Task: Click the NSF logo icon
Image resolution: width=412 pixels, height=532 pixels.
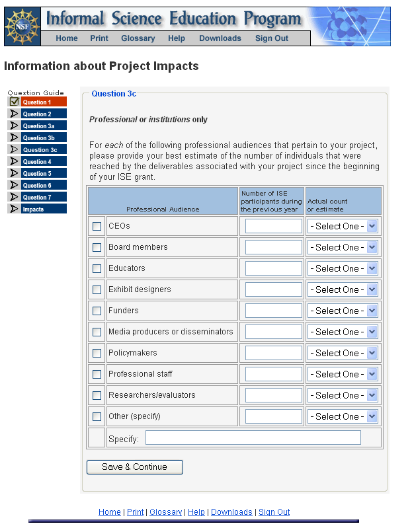Action: [22, 27]
